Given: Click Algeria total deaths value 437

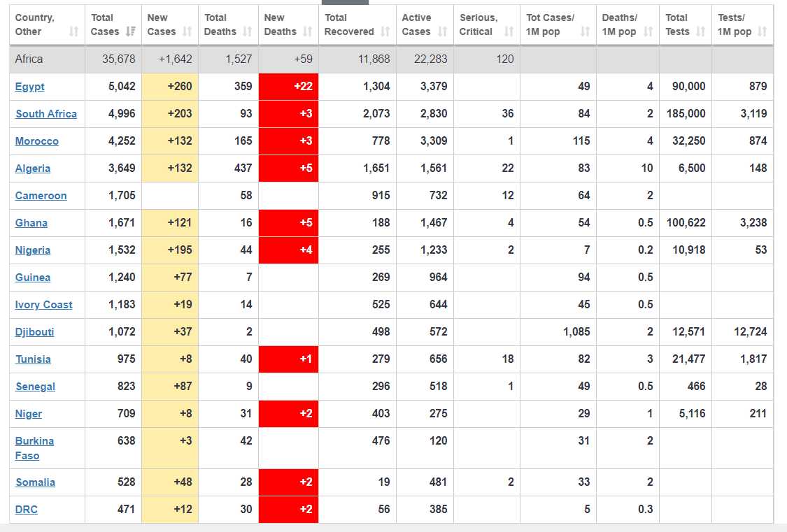Looking at the screenshot, I should (243, 168).
